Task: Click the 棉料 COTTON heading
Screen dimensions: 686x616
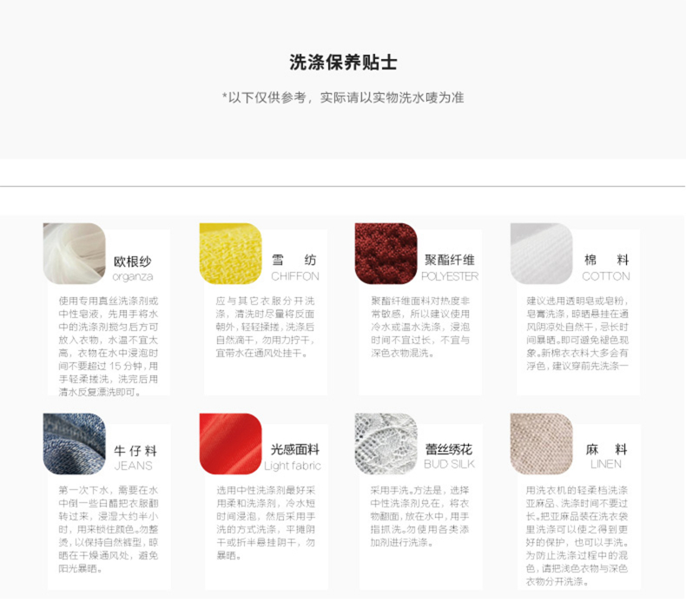Action: tap(606, 268)
